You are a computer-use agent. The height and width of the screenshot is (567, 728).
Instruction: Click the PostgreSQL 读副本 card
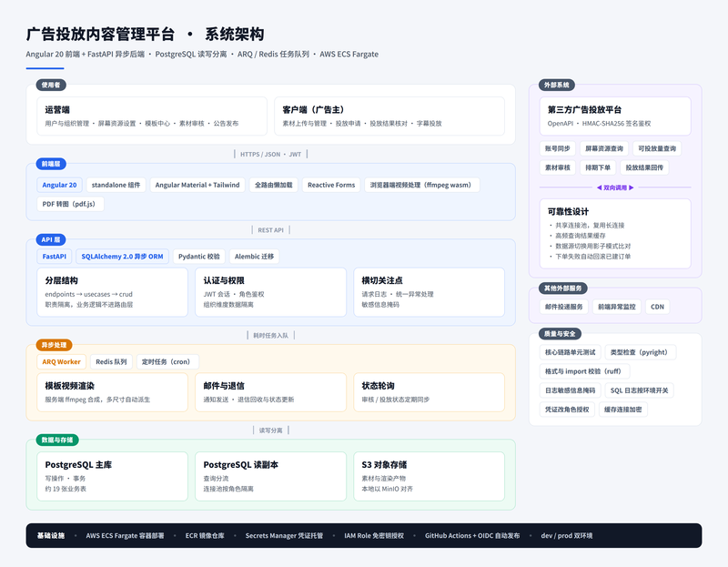click(270, 477)
